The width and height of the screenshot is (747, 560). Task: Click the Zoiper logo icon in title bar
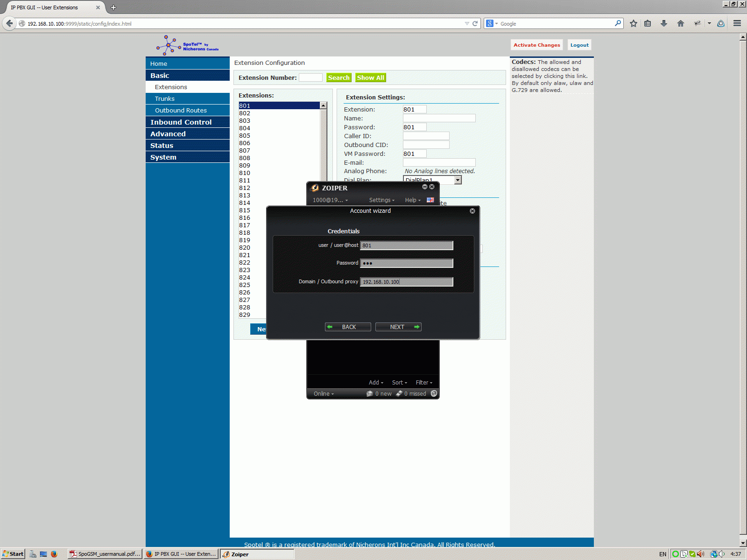pos(315,188)
